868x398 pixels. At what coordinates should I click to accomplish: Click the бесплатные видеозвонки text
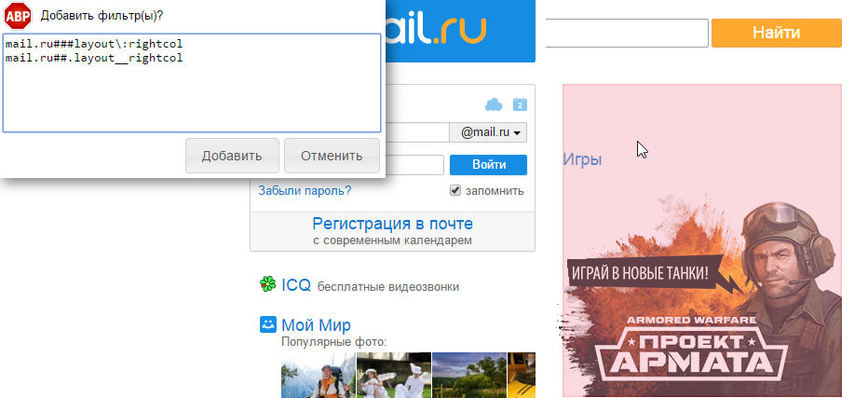point(388,287)
